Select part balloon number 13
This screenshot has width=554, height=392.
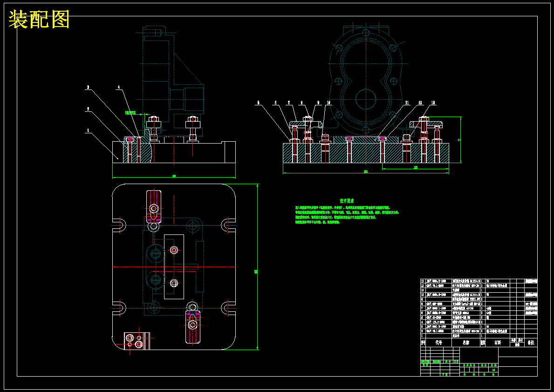[x=433, y=103]
